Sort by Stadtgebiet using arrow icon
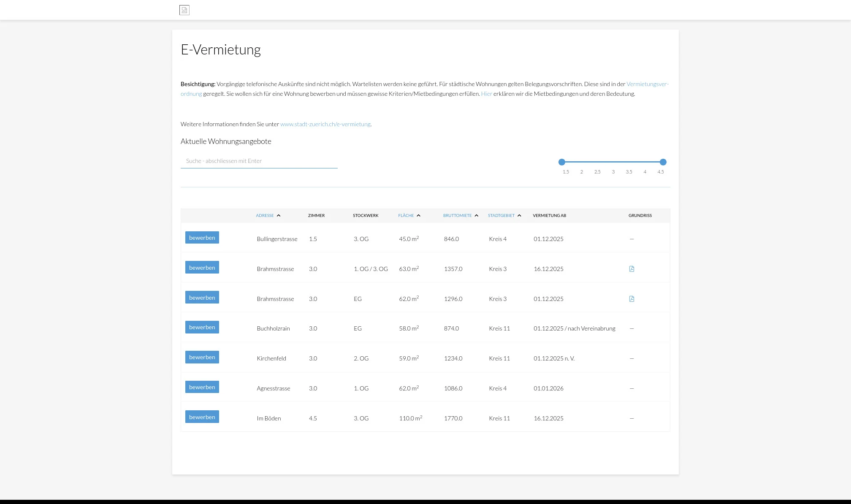This screenshot has height=504, width=851. (x=519, y=216)
